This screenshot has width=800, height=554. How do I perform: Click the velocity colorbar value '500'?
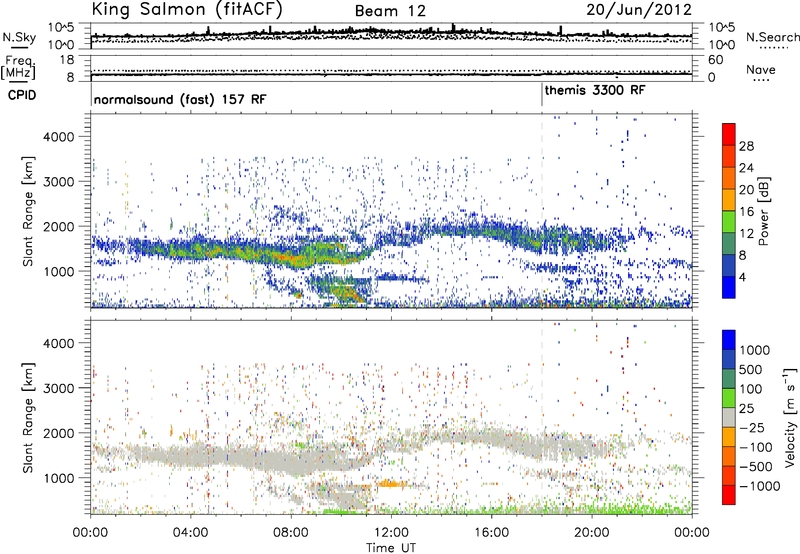click(x=751, y=370)
